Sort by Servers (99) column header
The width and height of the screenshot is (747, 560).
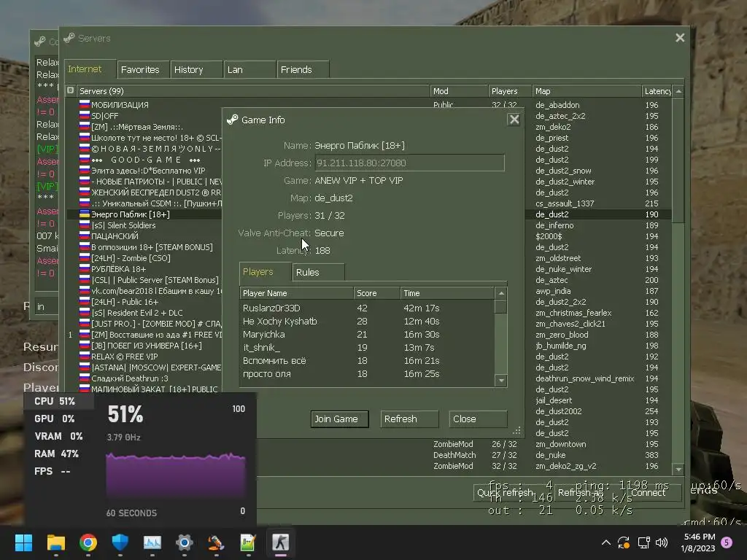[253, 91]
